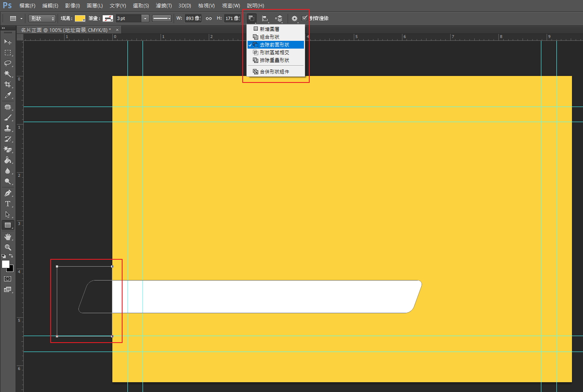Toggle Quick Mask mode
This screenshot has width=583, height=392.
point(8,279)
